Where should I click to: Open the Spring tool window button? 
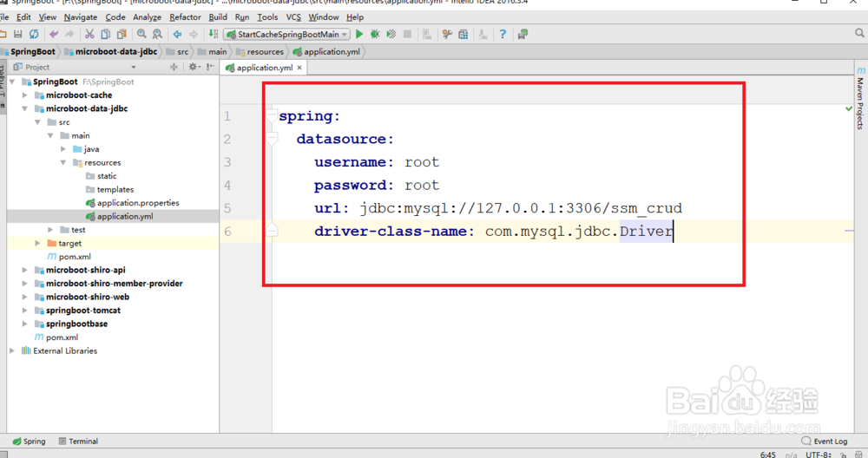[29, 442]
